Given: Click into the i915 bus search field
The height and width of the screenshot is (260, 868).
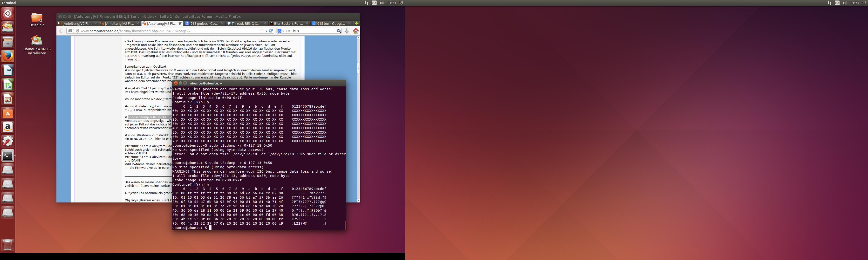Looking at the screenshot, I should [x=310, y=31].
